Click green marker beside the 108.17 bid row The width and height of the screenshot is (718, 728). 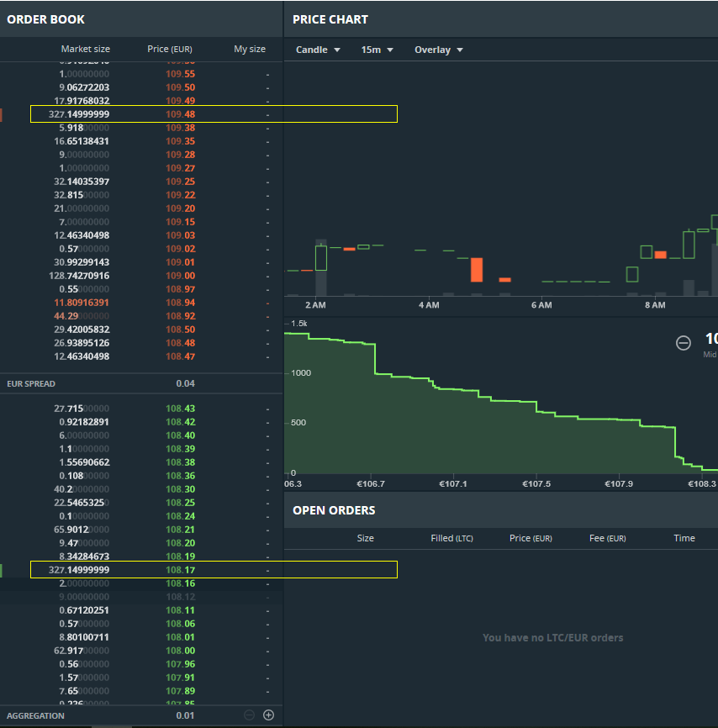tap(1, 570)
